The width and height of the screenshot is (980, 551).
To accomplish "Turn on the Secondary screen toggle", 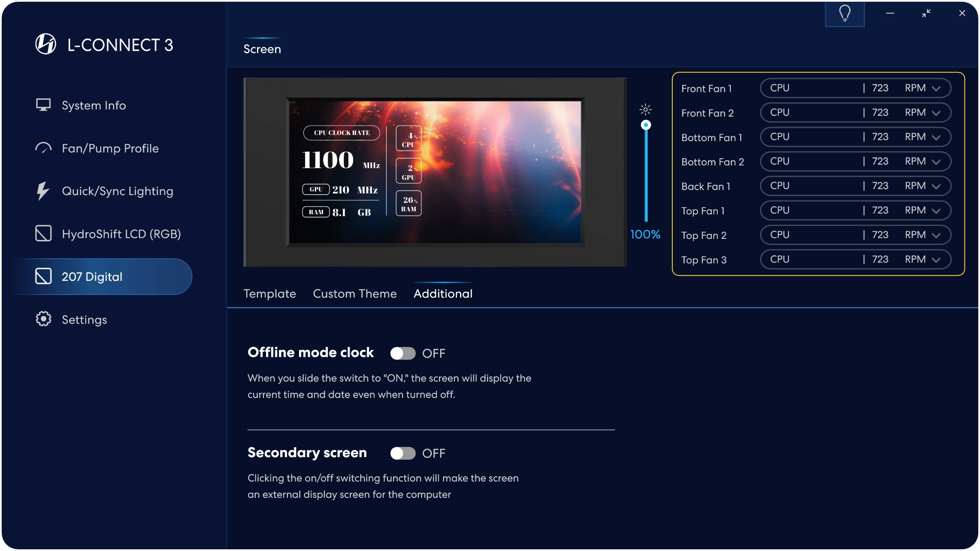I will coord(402,453).
